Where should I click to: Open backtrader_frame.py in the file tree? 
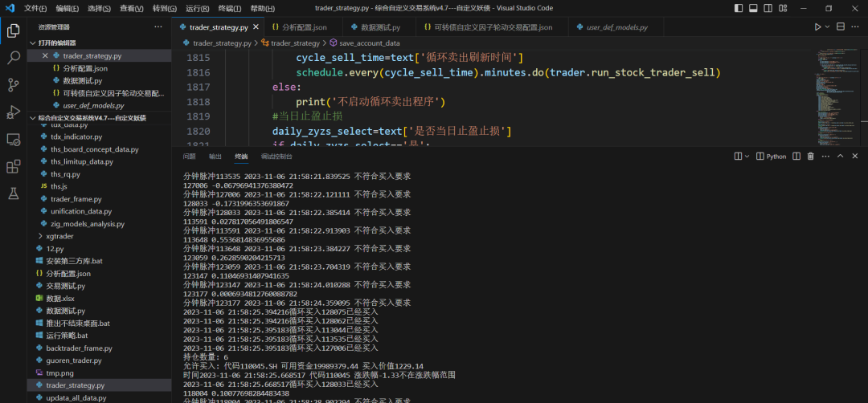click(79, 348)
